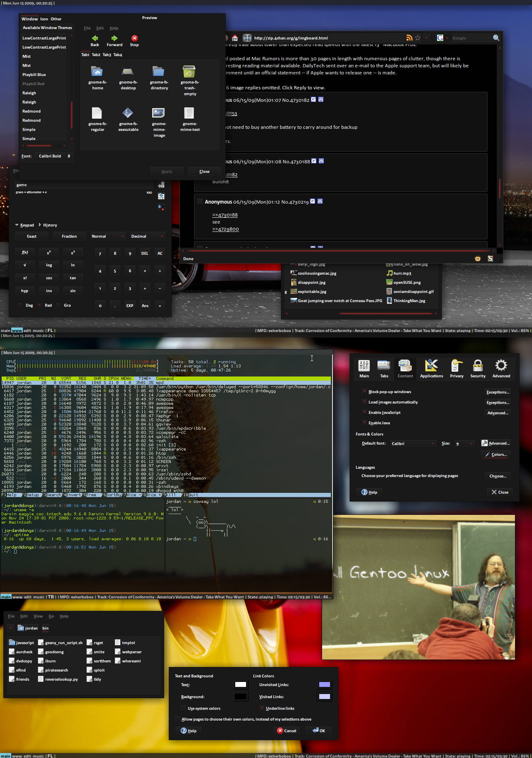Click OK in the colors dialog
This screenshot has height=758, width=532.
[x=319, y=731]
